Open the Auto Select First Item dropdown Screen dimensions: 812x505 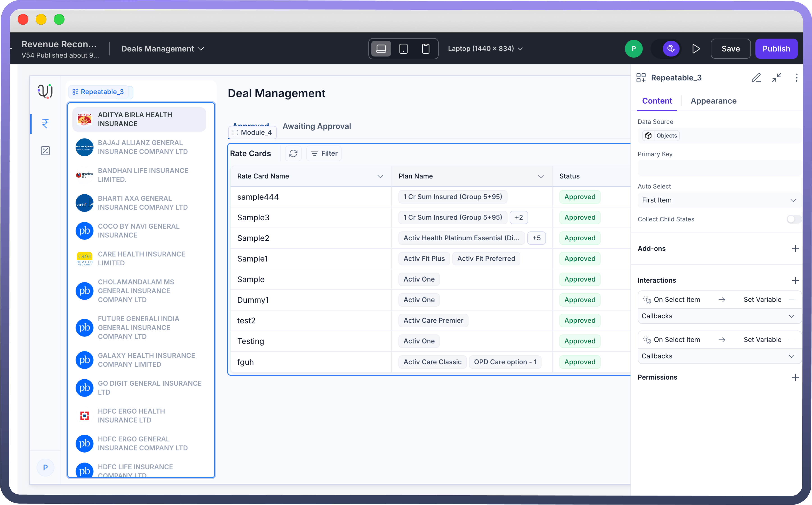click(x=719, y=200)
